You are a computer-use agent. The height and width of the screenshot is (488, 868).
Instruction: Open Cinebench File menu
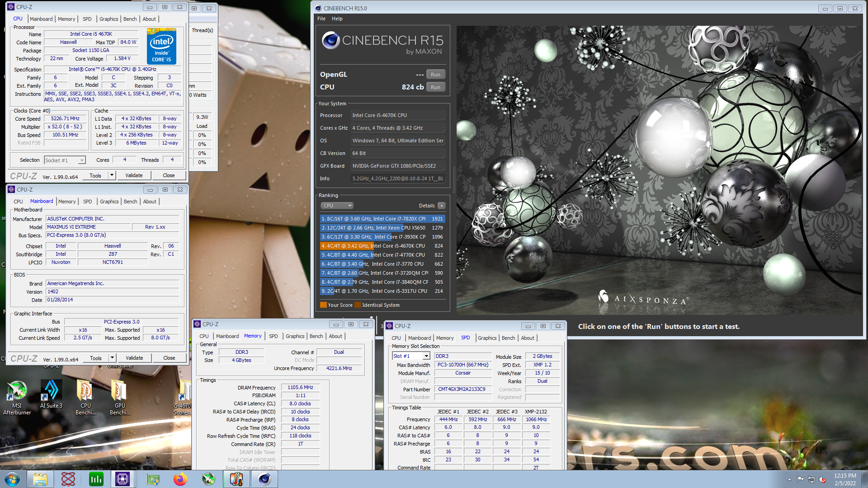click(321, 19)
